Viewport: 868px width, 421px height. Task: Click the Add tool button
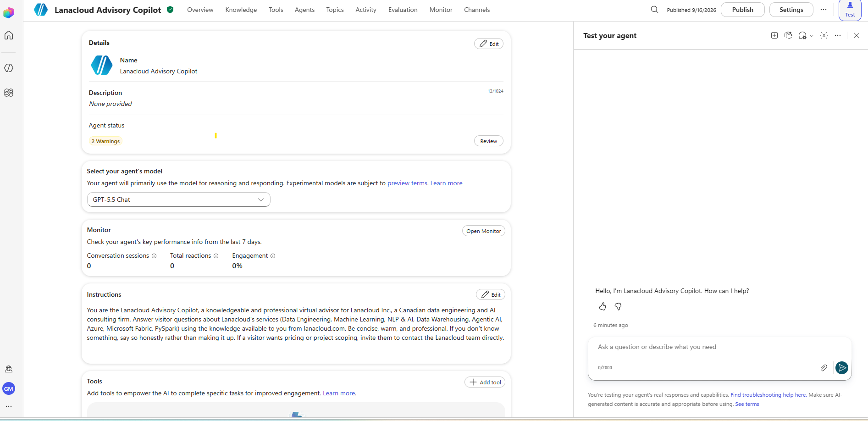(485, 382)
